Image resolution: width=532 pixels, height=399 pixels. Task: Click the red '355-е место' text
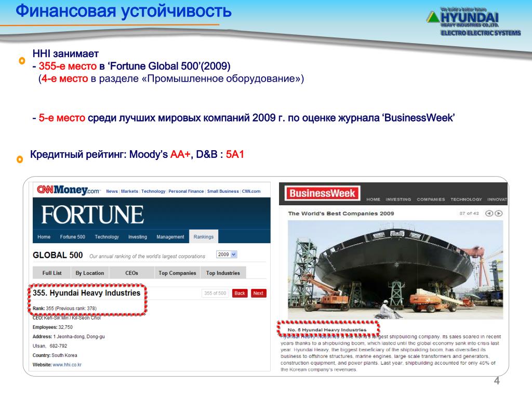click(68, 66)
